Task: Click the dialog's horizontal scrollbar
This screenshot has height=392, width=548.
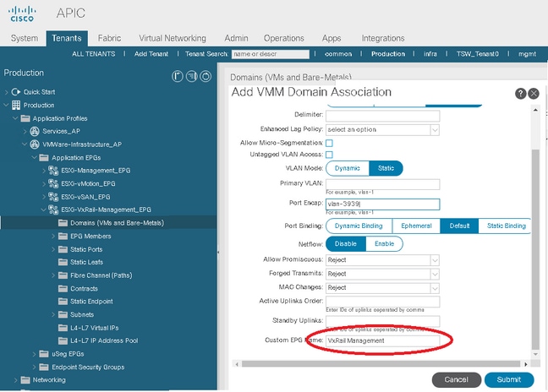Action: pos(381,364)
